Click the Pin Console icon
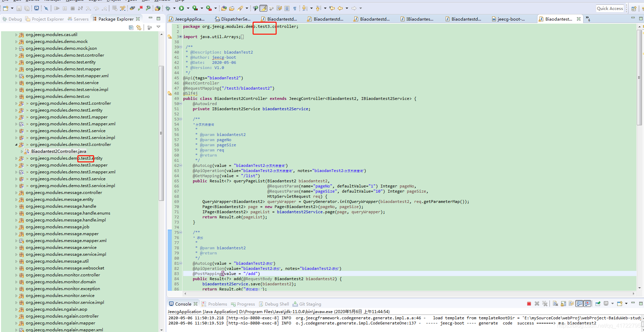 (598, 304)
